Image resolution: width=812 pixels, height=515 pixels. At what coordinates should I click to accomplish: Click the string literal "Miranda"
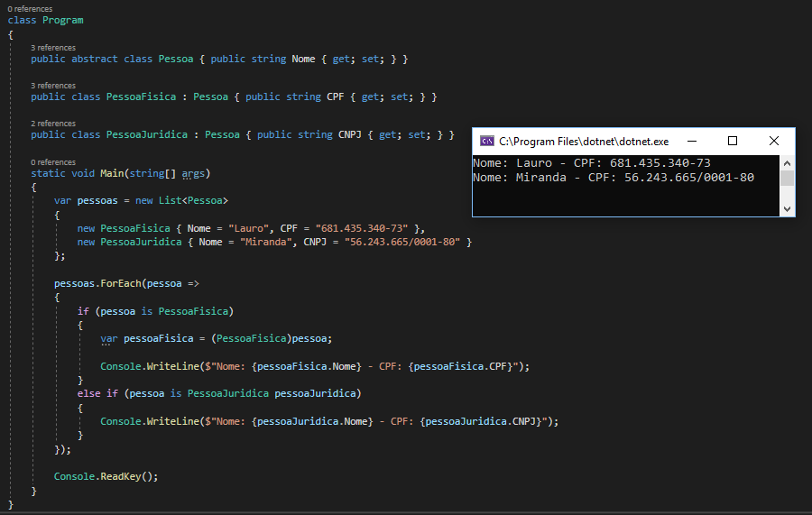pyautogui.click(x=265, y=242)
